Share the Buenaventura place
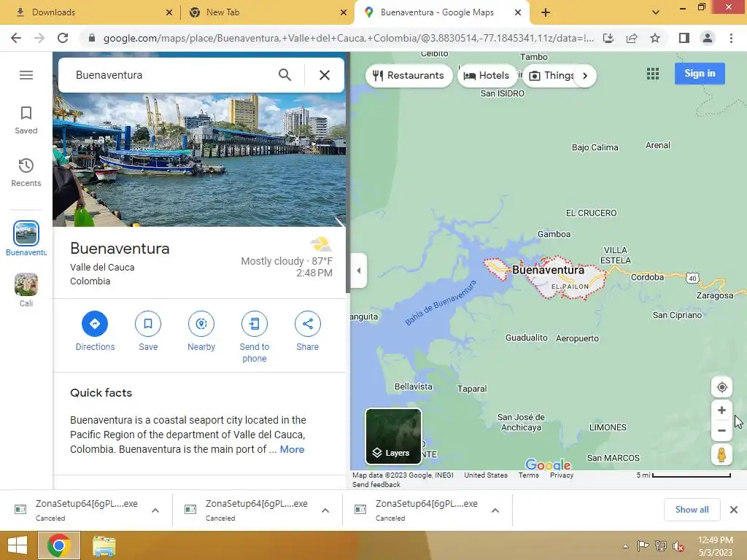This screenshot has height=560, width=747. 308,332
